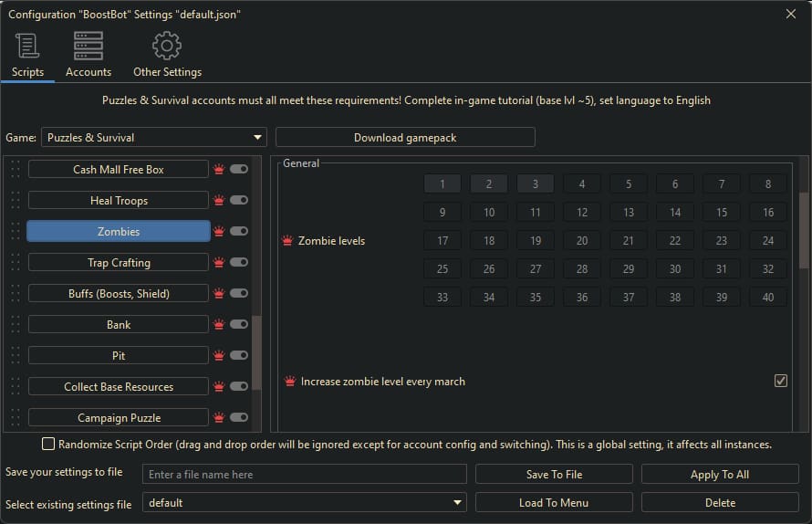Image resolution: width=812 pixels, height=524 pixels.
Task: Select zombie level 33
Action: pyautogui.click(x=442, y=297)
